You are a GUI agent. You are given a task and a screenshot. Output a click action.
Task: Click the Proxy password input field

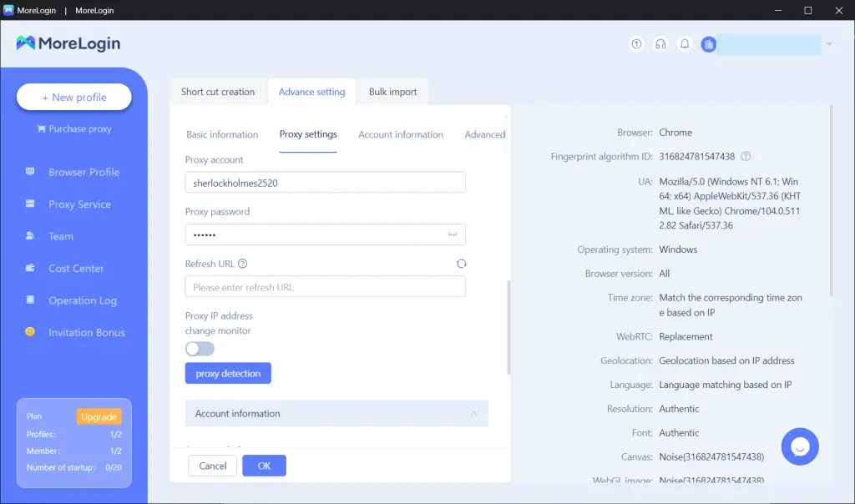325,234
